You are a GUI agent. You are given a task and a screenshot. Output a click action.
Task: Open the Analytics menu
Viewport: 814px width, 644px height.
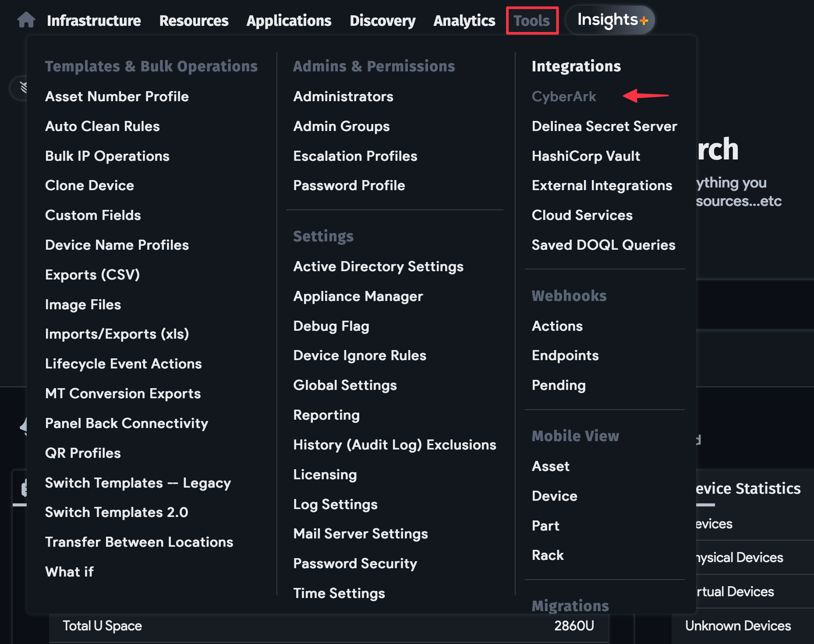(464, 21)
